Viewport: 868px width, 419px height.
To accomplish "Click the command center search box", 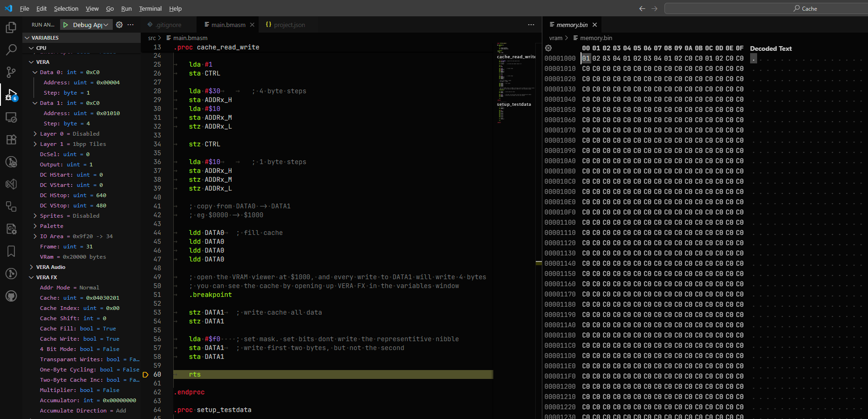I will coord(766,8).
